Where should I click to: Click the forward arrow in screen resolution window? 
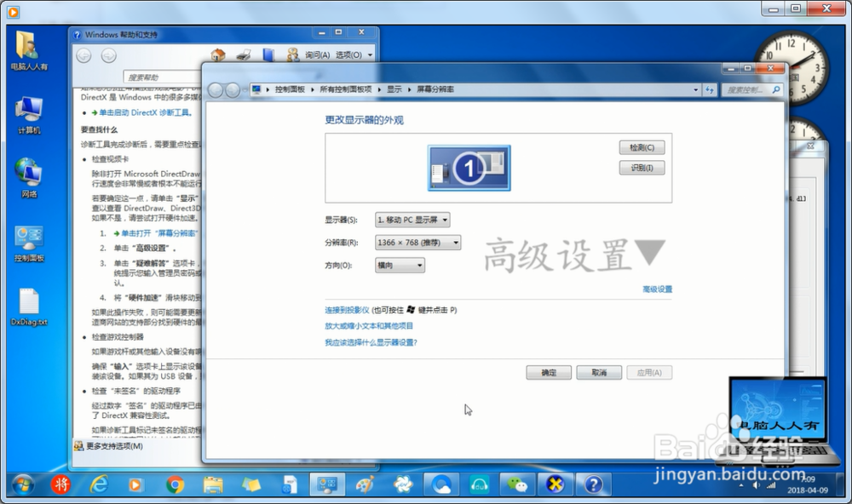(233, 89)
